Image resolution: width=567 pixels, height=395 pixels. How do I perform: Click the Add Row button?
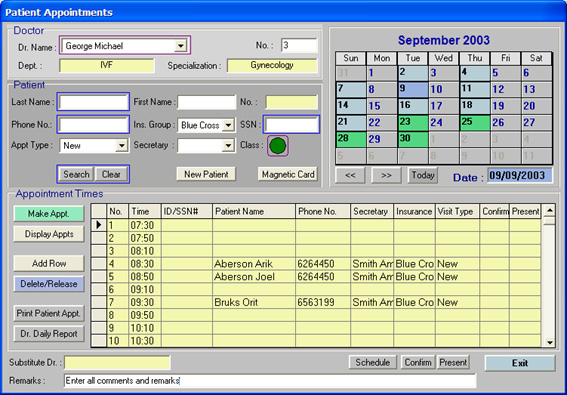(49, 263)
